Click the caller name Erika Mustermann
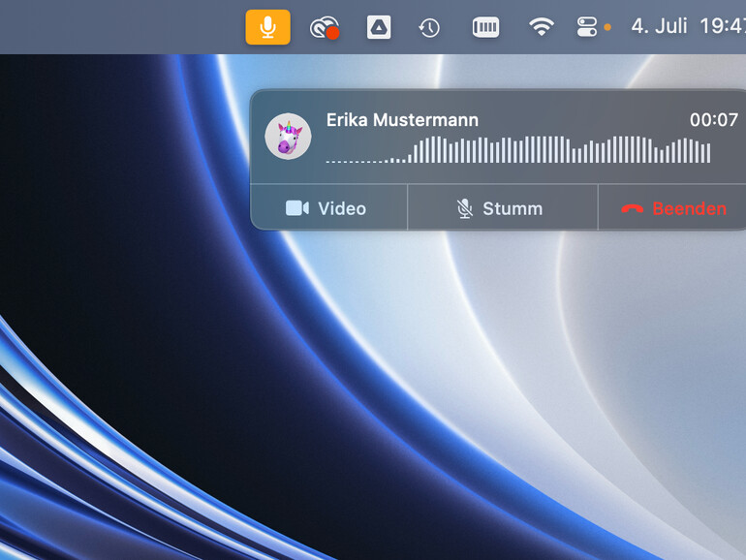Viewport: 746px width, 560px height. point(402,120)
